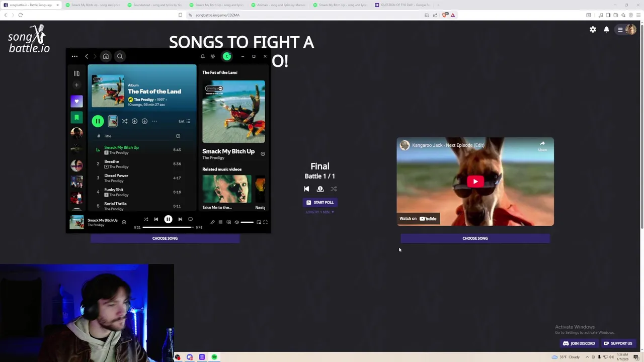Mute Spotify volume speaker icon
Viewport: 644px width, 362px height.
tap(236, 222)
